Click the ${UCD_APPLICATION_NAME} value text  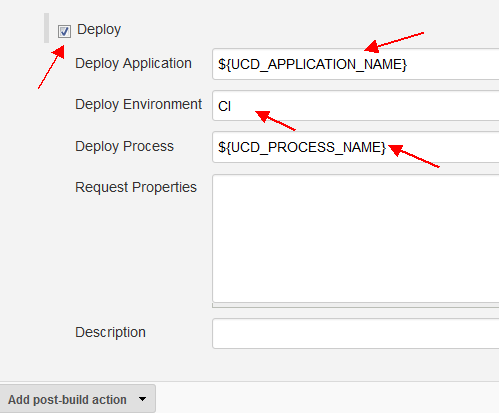[312, 64]
